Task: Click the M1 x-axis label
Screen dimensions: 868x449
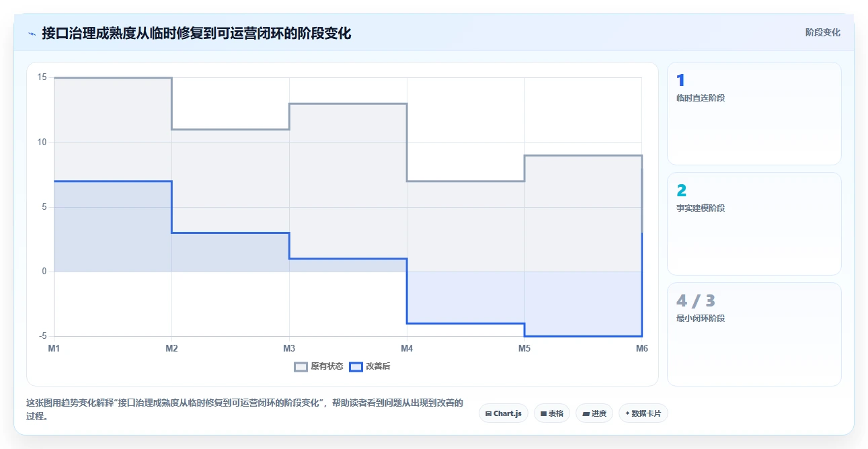Action: click(x=54, y=348)
